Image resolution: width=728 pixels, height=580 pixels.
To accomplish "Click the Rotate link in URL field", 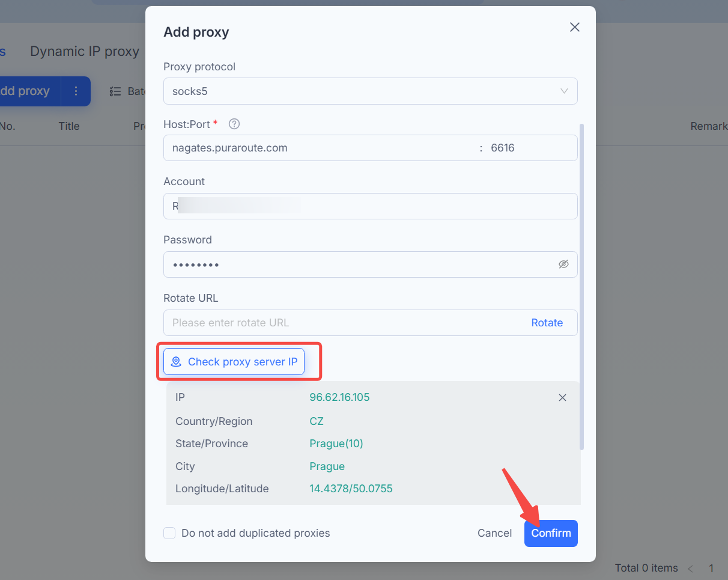I will click(547, 323).
